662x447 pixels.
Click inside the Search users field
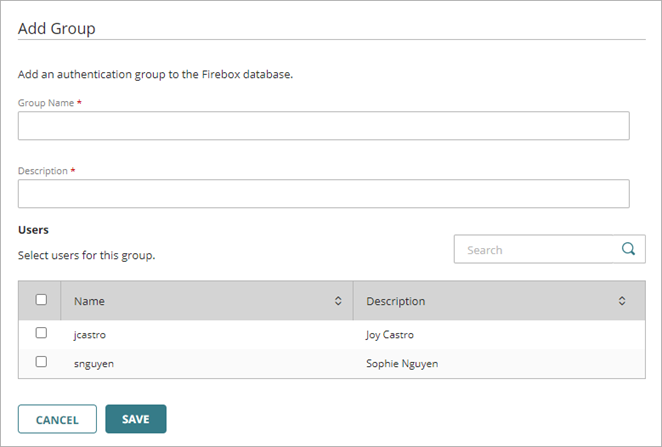535,250
